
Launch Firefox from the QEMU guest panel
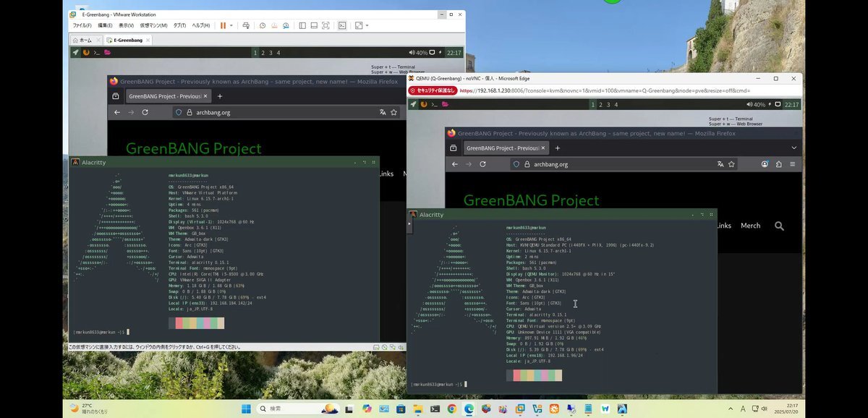(424, 104)
